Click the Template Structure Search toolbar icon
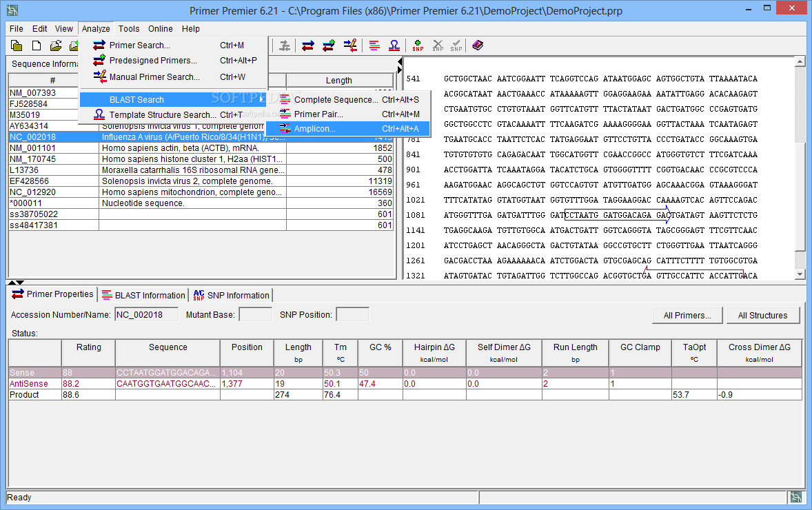Screen dimensions: 812x510 click(394, 45)
